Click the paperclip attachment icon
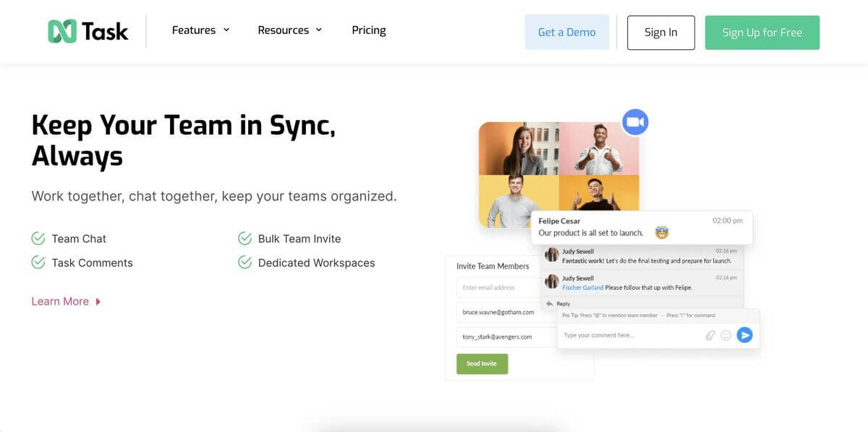 [x=710, y=335]
